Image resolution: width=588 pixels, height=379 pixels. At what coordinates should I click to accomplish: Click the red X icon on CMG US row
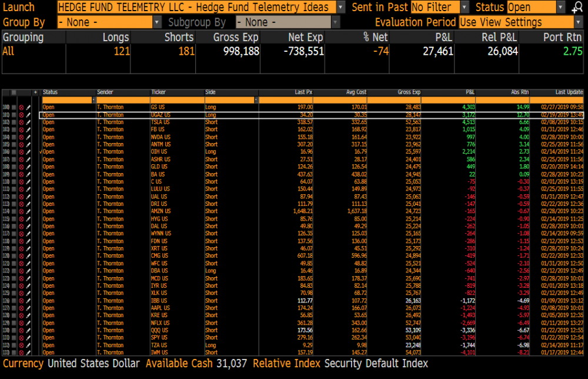point(21,256)
